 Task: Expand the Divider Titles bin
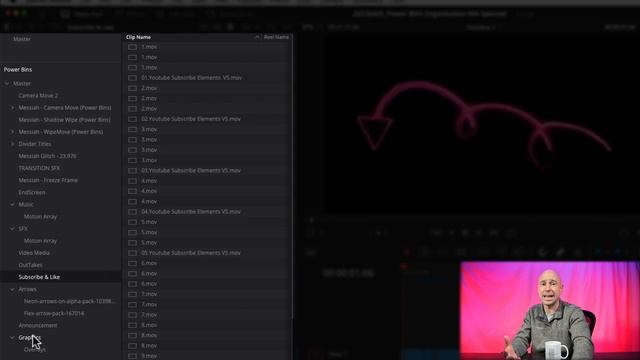pos(12,144)
